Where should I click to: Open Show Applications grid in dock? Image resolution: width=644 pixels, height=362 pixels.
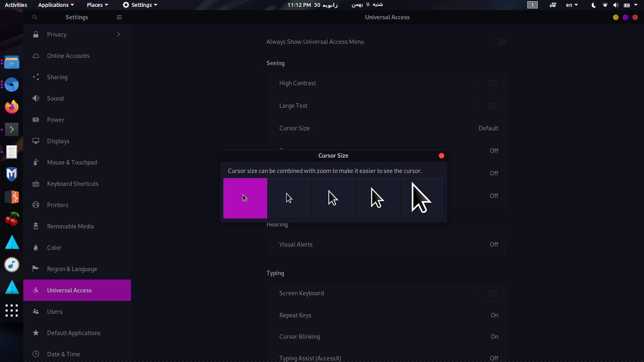click(x=12, y=311)
